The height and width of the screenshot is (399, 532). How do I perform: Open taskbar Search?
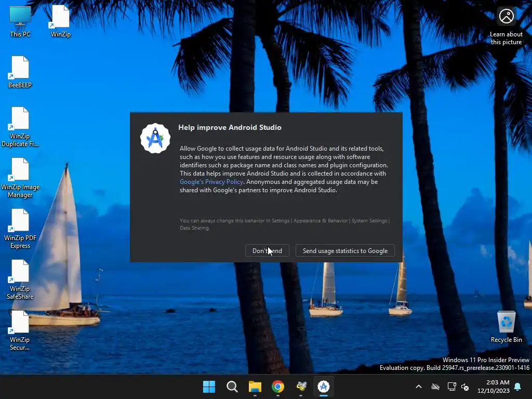[232, 387]
